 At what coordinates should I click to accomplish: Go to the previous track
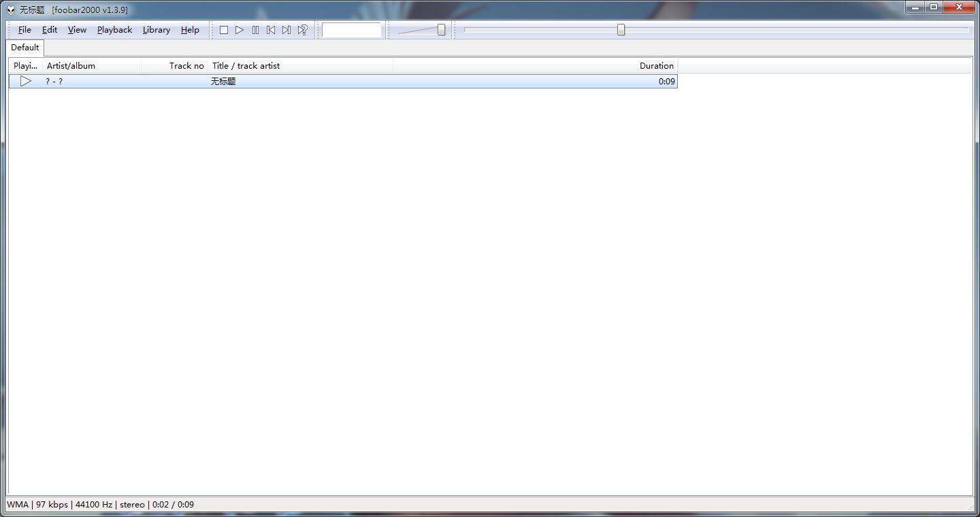271,30
